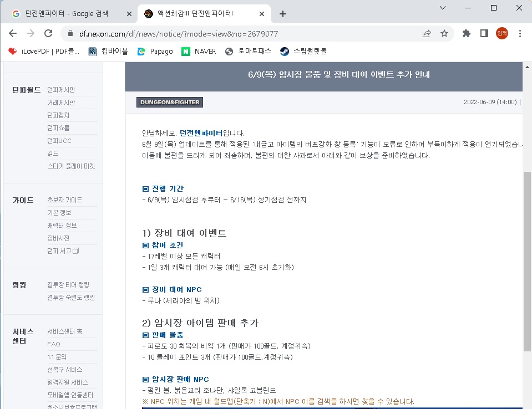Open the Chrome three-dot menu
The width and height of the screenshot is (532, 409).
[x=520, y=33]
